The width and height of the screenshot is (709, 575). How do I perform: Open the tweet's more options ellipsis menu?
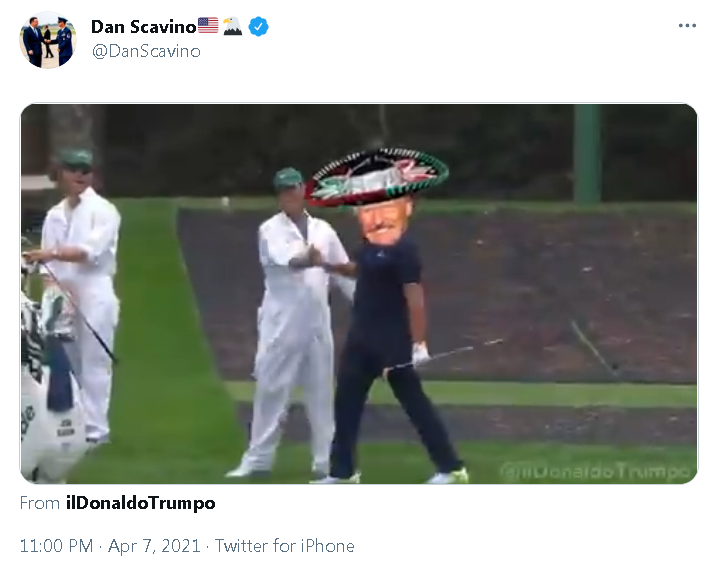tap(687, 26)
